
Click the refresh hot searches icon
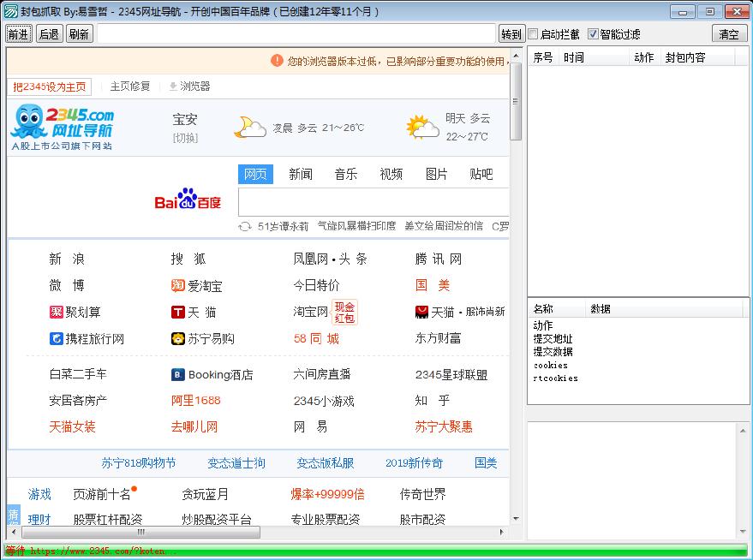245,226
